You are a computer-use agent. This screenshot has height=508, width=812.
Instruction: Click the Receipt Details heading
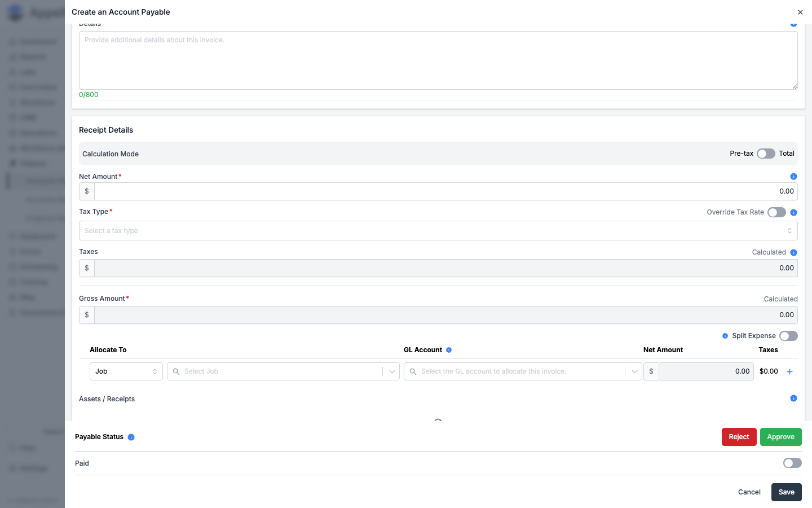[106, 130]
